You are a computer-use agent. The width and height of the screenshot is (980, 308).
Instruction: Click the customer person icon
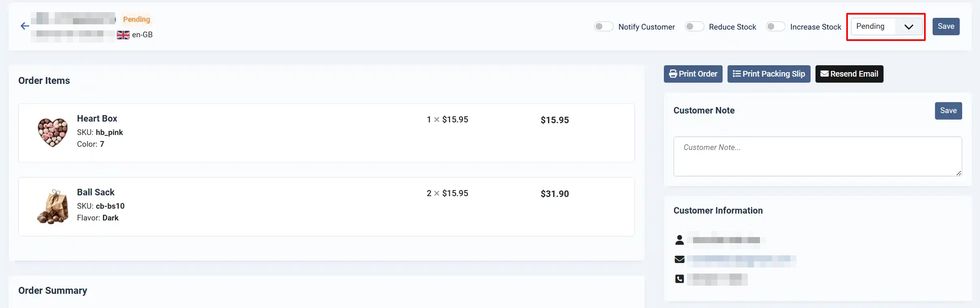[x=680, y=240]
